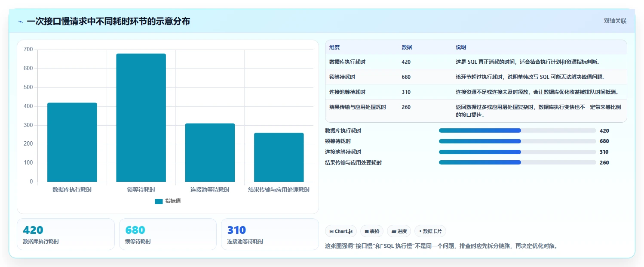Image resolution: width=644 pixels, height=267 pixels.
Task: Click the value 680 in table
Action: pos(406,77)
